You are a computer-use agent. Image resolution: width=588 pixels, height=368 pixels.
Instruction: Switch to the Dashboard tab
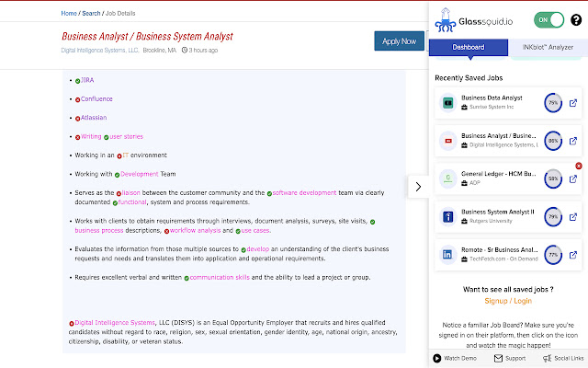(469, 47)
